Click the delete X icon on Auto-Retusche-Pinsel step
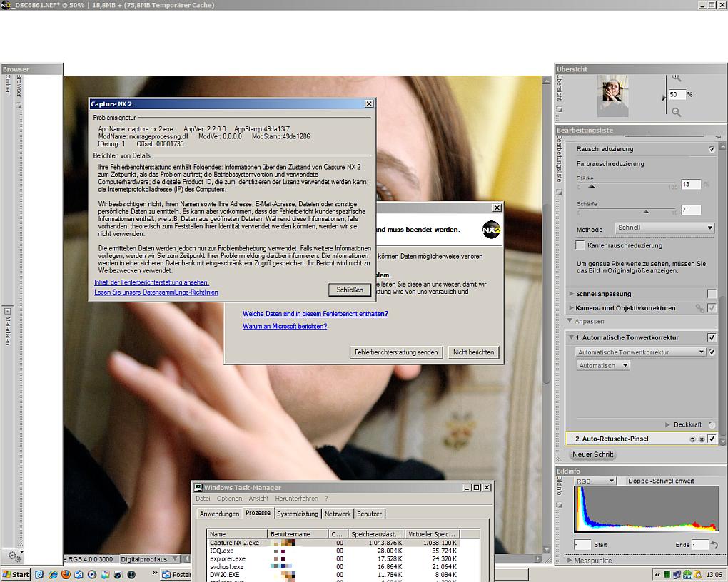728x582 pixels. 702,439
